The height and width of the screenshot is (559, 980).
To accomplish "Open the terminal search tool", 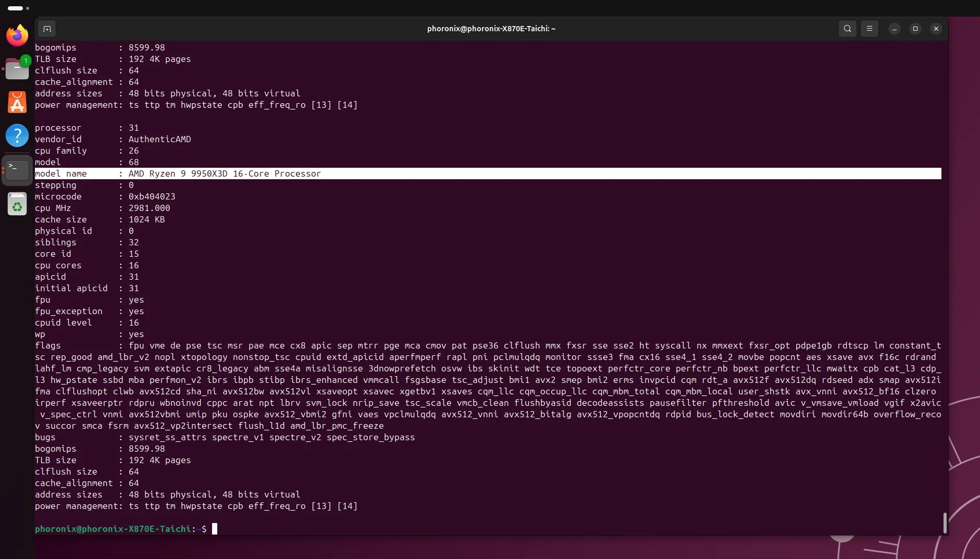I will click(848, 29).
